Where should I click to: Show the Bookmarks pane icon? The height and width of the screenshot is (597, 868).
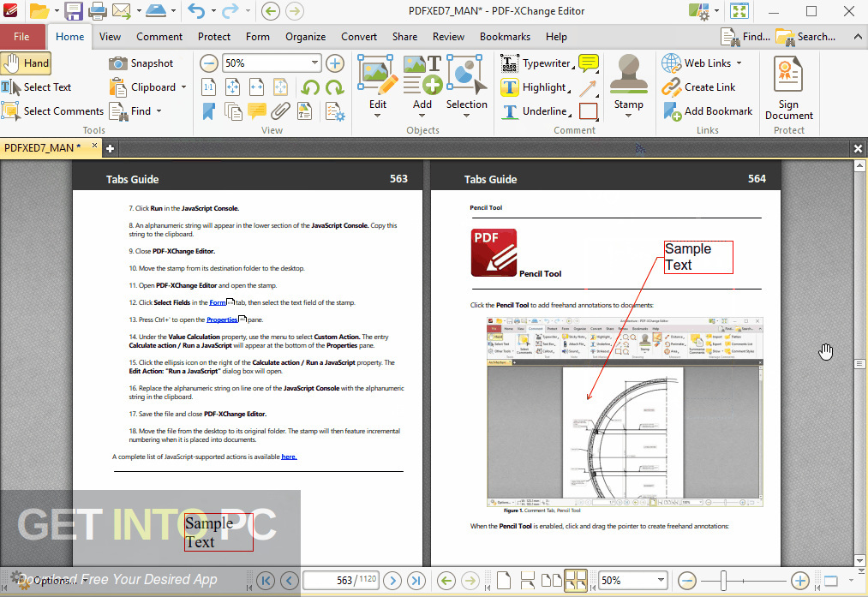(209, 110)
